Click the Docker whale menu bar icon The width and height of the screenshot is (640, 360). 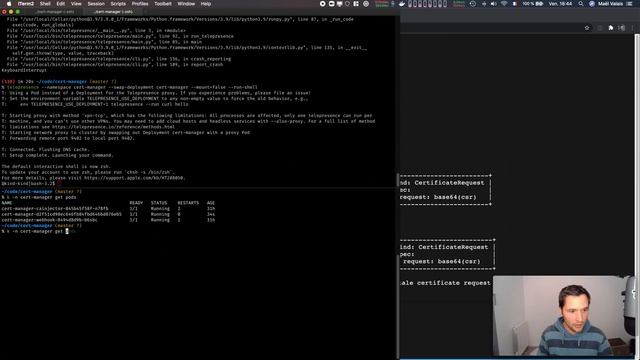(402, 4)
